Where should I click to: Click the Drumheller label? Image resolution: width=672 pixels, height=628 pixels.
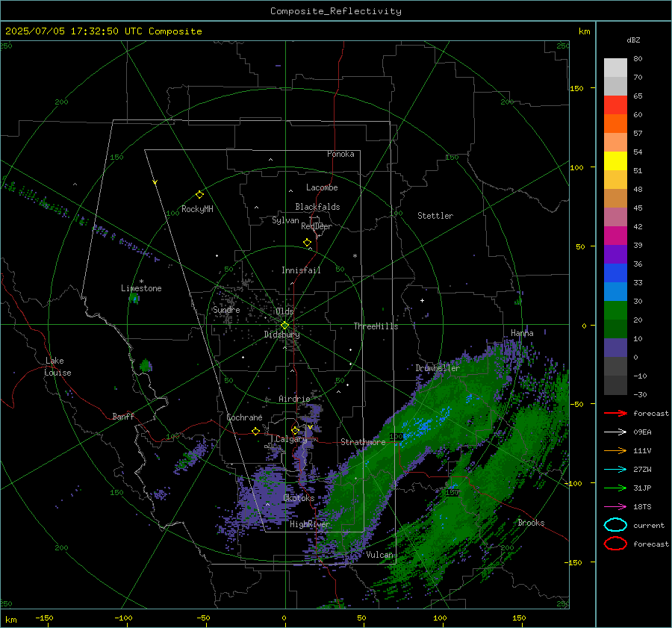pos(438,368)
